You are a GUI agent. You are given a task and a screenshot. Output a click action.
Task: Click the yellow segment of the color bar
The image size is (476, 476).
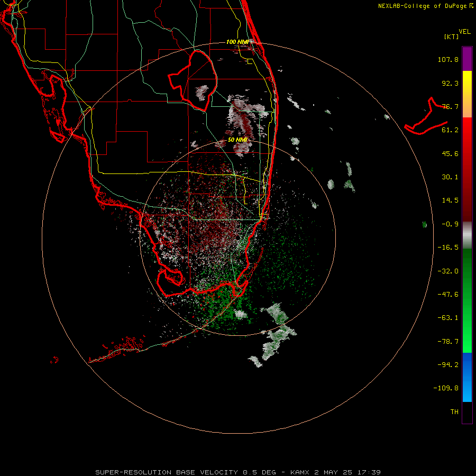coord(467,94)
